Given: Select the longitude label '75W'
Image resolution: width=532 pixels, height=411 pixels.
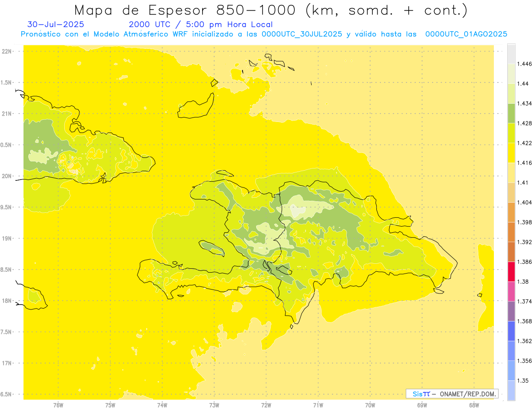Looking at the screenshot, I should point(110,406).
